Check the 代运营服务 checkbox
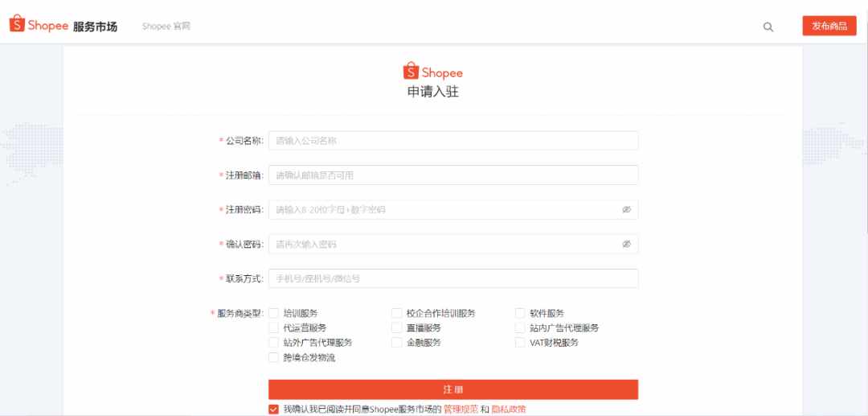Screen dimensions: 868x416 [x=273, y=328]
